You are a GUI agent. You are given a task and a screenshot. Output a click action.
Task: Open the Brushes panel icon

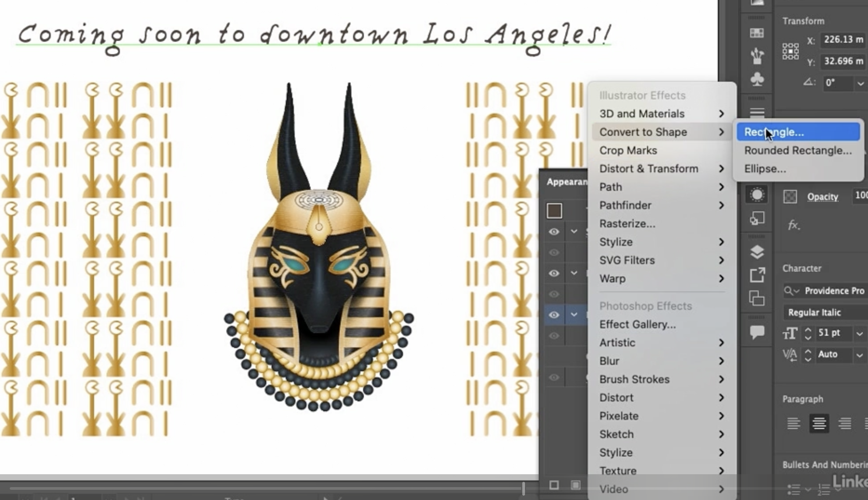pyautogui.click(x=757, y=56)
